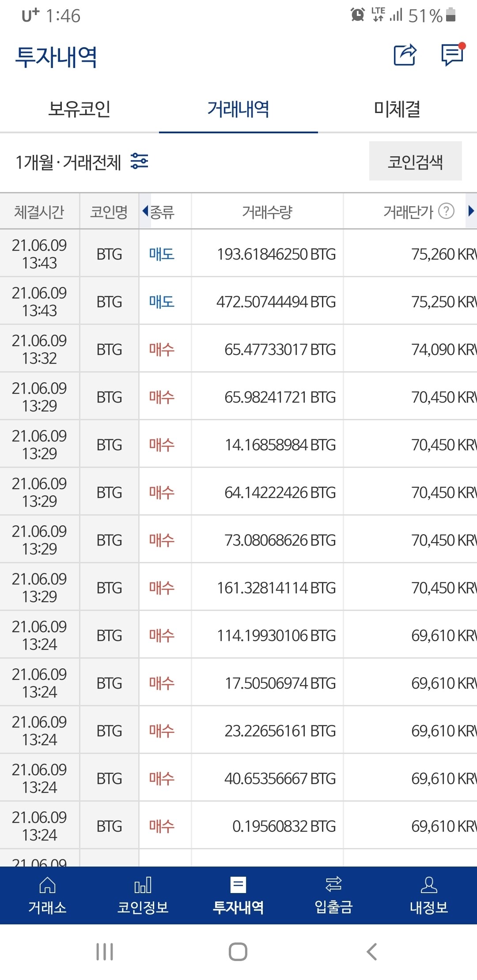
Task: Switch to the 미체결 tab
Action: (397, 109)
